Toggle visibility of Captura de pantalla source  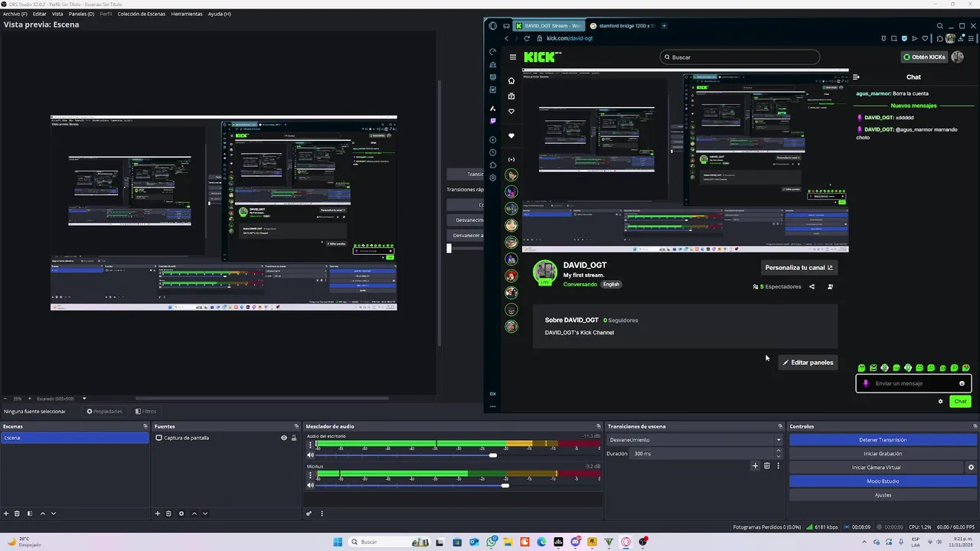[x=283, y=438]
